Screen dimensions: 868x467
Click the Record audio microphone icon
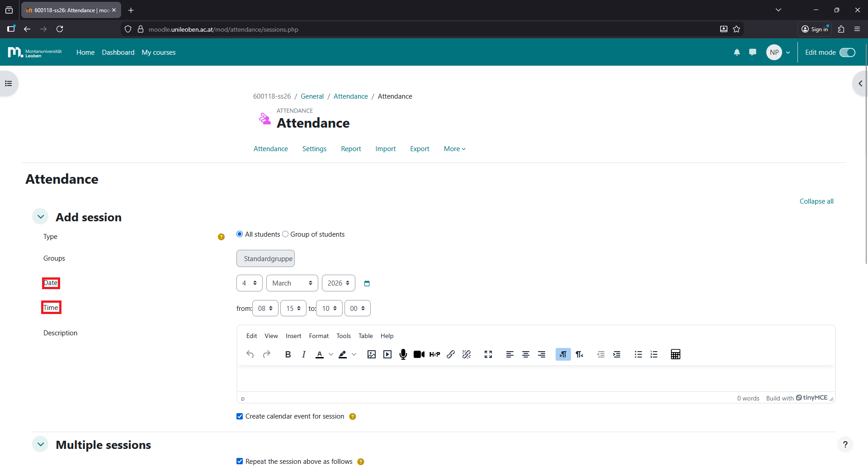point(403,354)
